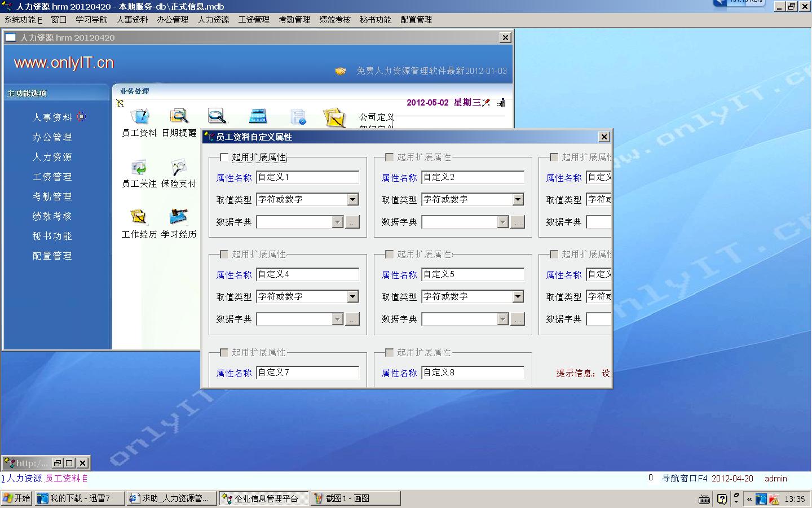Expand 取值类型 dropdown for 自定义5
Viewport: 812px width, 508px height.
click(518, 296)
